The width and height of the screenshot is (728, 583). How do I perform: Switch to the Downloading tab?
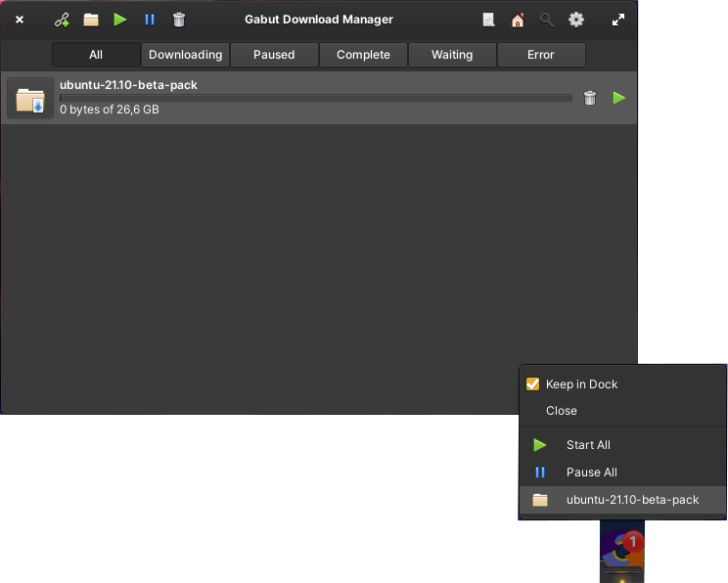click(x=185, y=55)
